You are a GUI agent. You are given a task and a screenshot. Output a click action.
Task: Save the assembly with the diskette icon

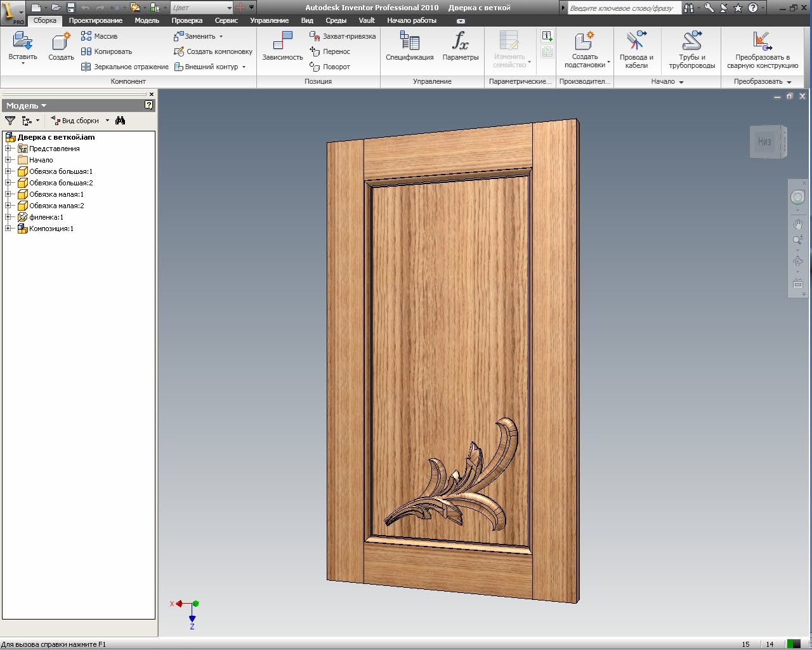coord(70,8)
